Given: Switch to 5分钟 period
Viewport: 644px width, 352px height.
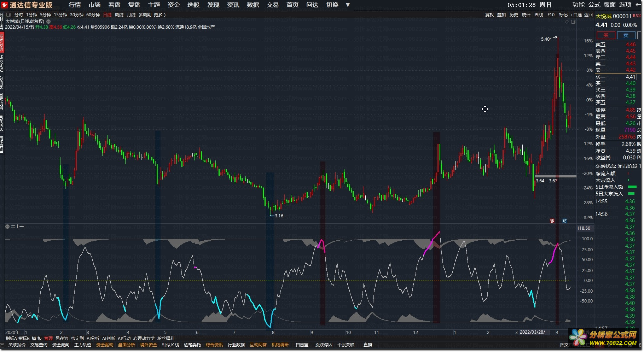Looking at the screenshot, I should 45,15.
